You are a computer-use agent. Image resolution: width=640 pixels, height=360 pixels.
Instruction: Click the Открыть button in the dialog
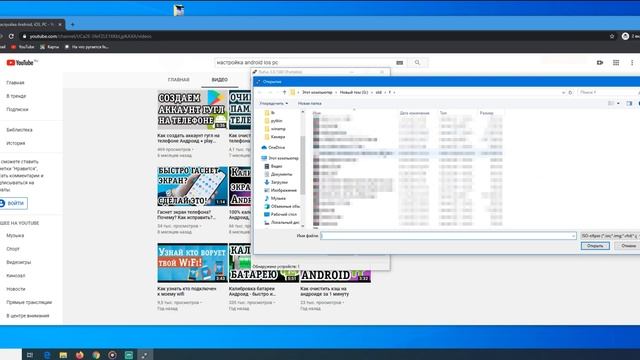tap(595, 246)
